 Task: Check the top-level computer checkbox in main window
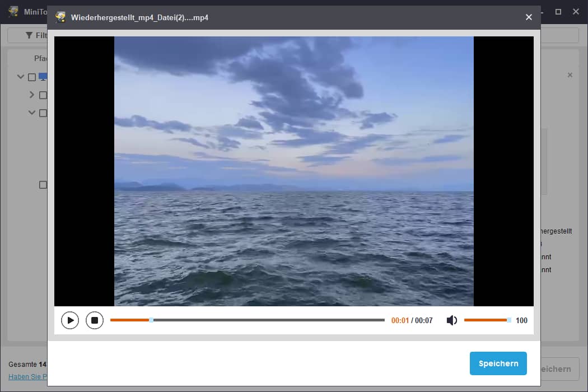point(32,77)
